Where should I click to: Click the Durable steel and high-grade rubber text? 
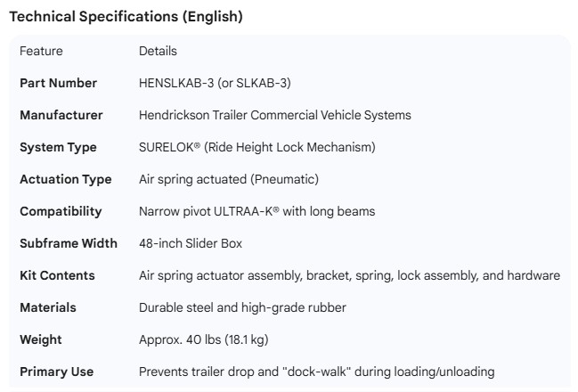[242, 307]
